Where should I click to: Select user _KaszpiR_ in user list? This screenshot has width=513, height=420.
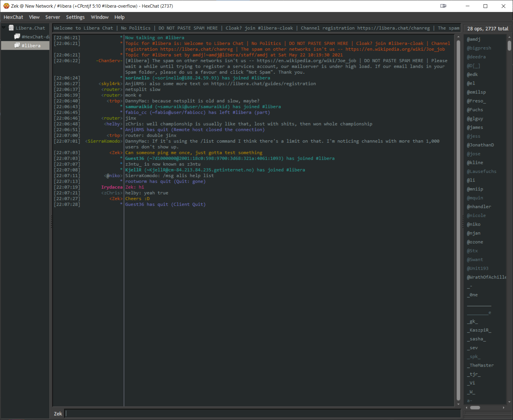(484, 330)
